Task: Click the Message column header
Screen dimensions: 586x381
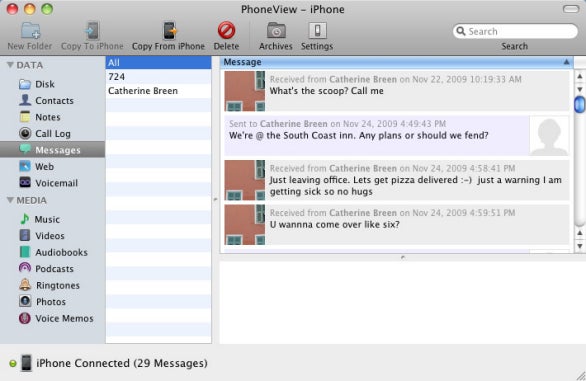Action: point(397,62)
